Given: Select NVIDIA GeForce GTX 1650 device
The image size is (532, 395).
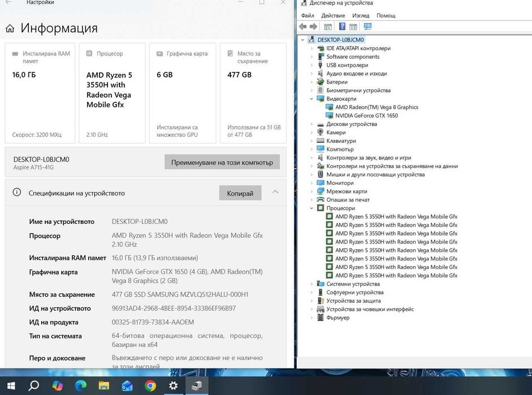Looking at the screenshot, I should pos(366,115).
